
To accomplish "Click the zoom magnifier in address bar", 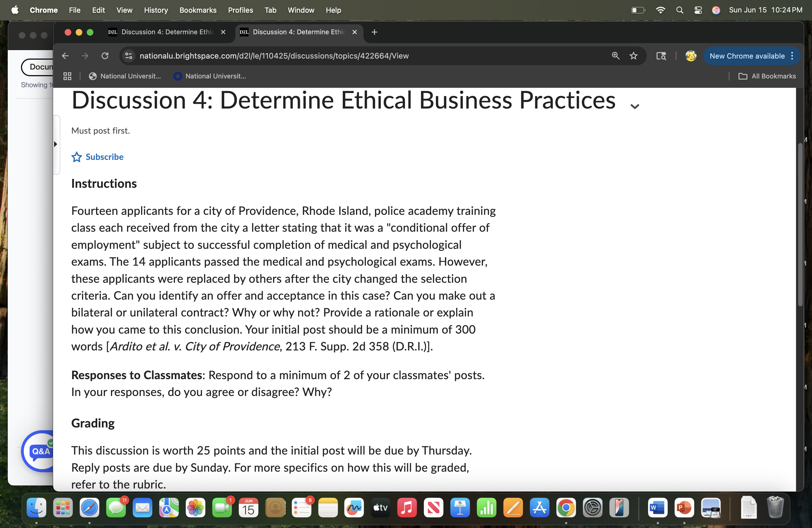I will [x=615, y=56].
